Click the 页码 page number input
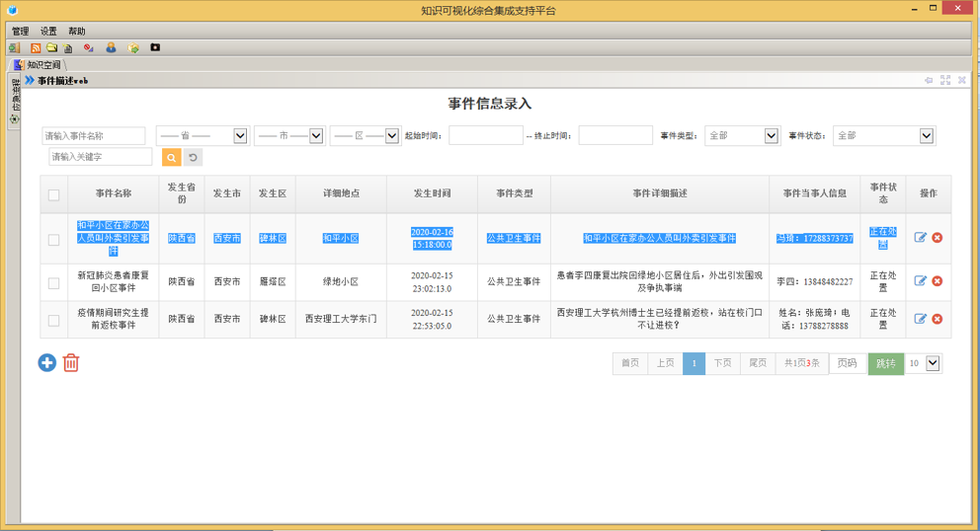The width and height of the screenshot is (980, 531). (848, 363)
